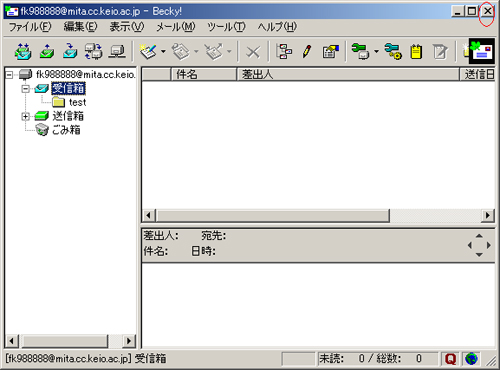This screenshot has width=500, height=370.
Task: Click the send mail toolbar icon
Action: coord(46,52)
